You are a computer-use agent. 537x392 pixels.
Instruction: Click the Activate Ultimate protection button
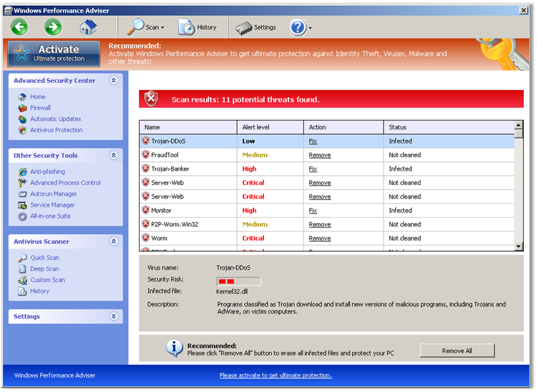53,53
